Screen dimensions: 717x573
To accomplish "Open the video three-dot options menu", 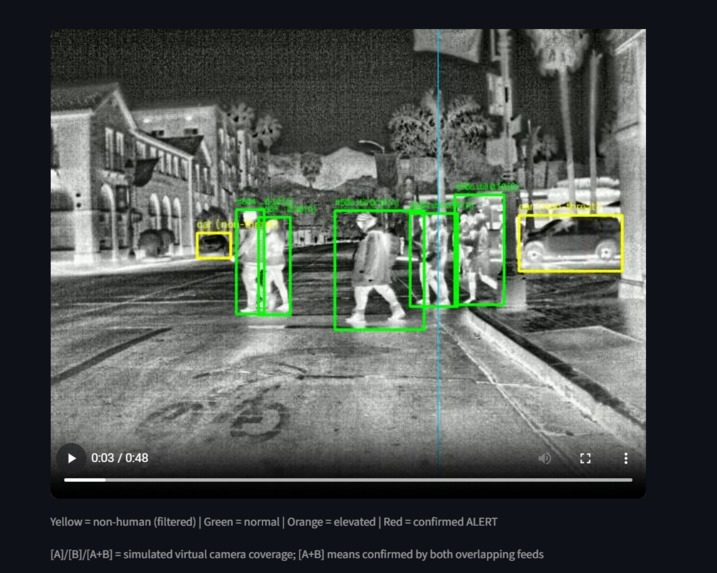I will point(626,458).
